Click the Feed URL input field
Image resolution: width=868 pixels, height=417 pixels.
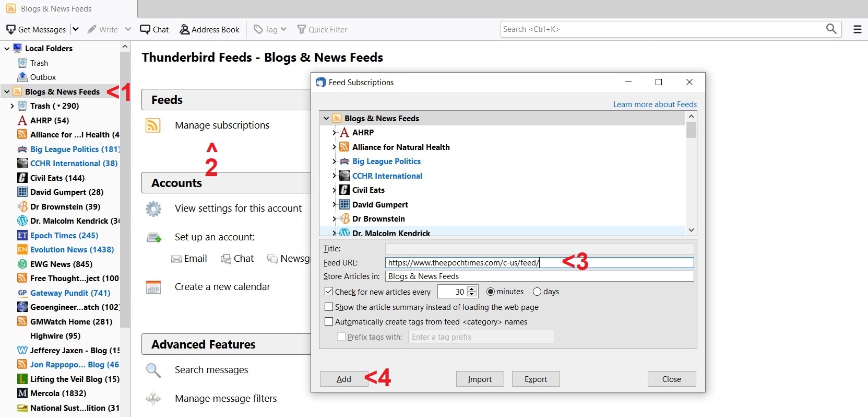pyautogui.click(x=540, y=263)
